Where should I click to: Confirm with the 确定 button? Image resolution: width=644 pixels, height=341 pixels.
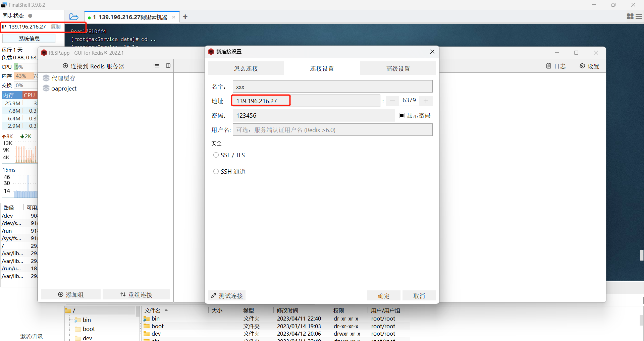[x=384, y=296]
